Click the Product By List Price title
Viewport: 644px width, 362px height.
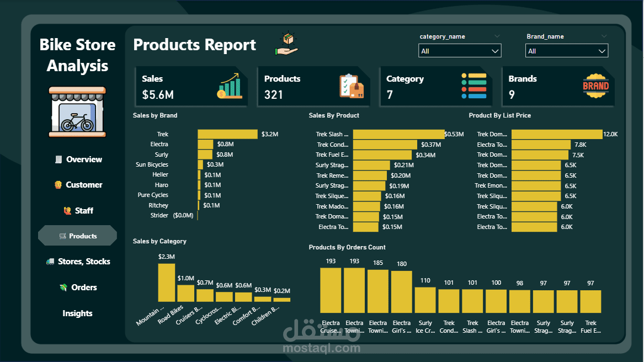pyautogui.click(x=500, y=115)
